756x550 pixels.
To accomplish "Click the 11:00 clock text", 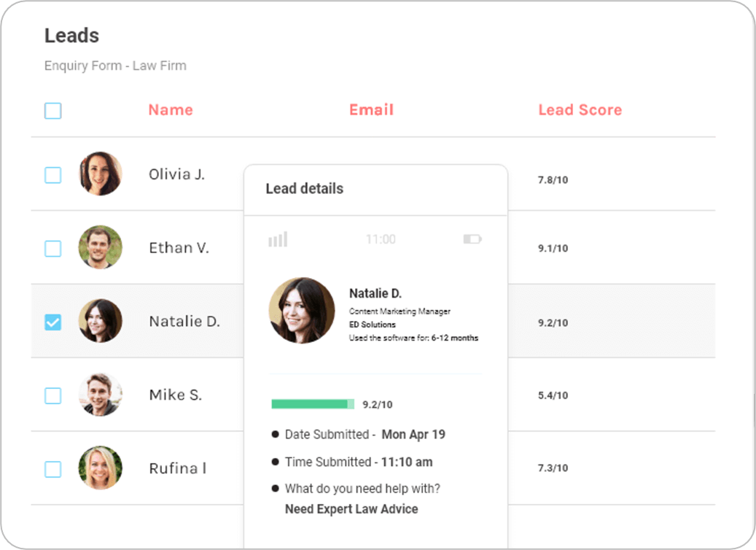I will pyautogui.click(x=381, y=239).
